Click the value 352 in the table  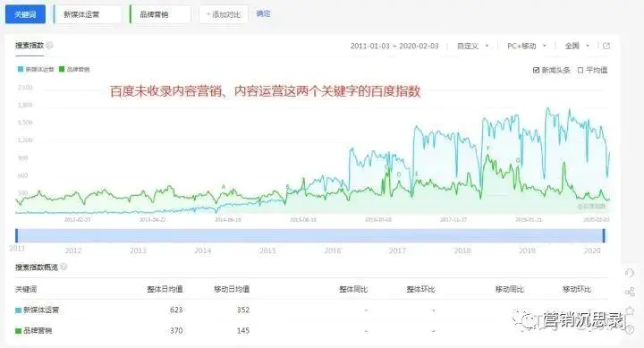[x=243, y=310]
